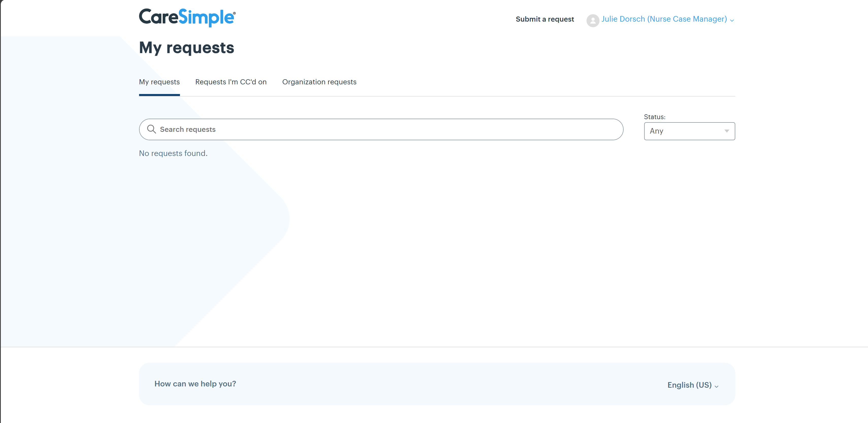868x423 pixels.
Task: Click the Submit a request link
Action: pos(544,19)
